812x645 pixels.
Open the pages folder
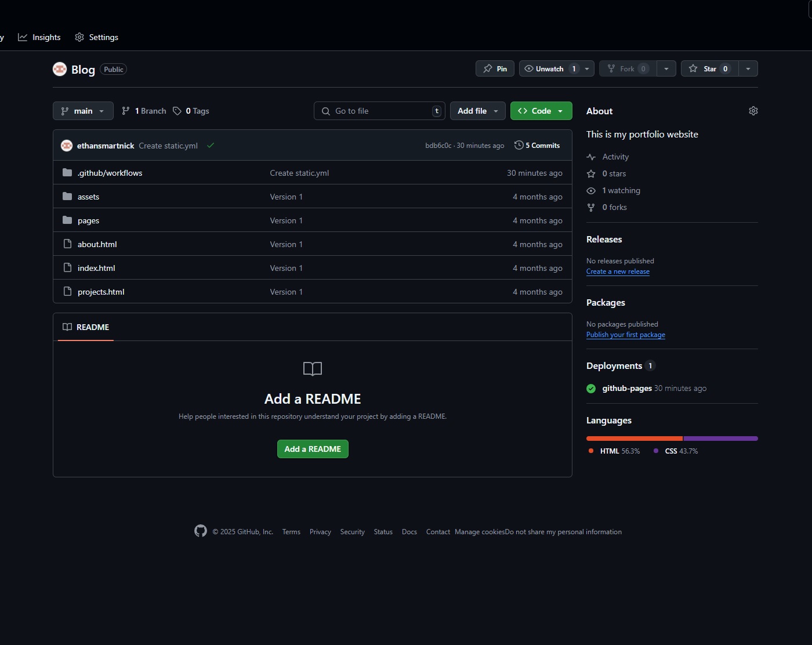pyautogui.click(x=88, y=220)
